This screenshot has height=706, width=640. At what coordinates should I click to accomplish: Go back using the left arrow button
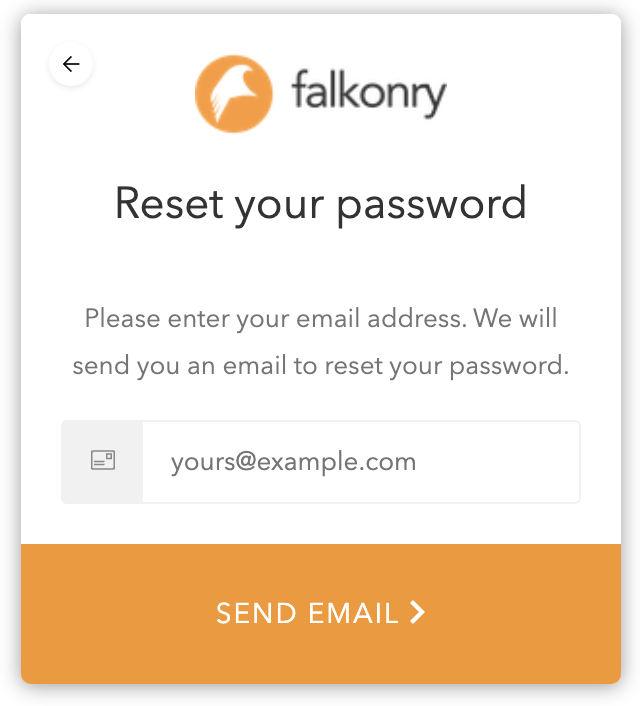pyautogui.click(x=71, y=64)
